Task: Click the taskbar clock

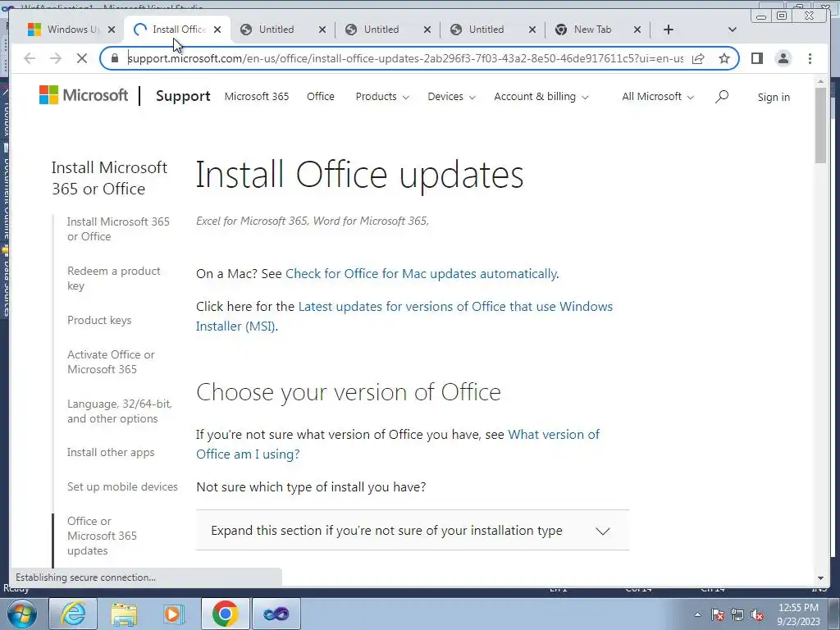Action: pos(798,614)
